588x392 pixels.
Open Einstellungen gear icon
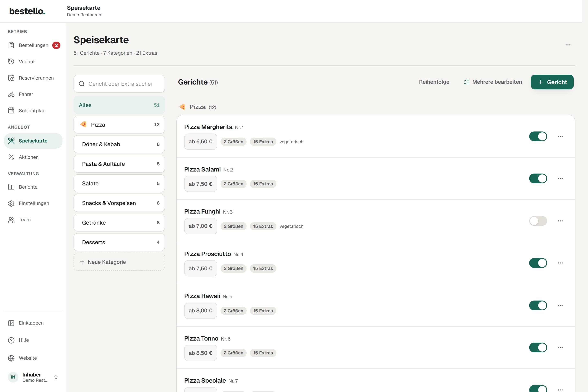pyautogui.click(x=11, y=203)
